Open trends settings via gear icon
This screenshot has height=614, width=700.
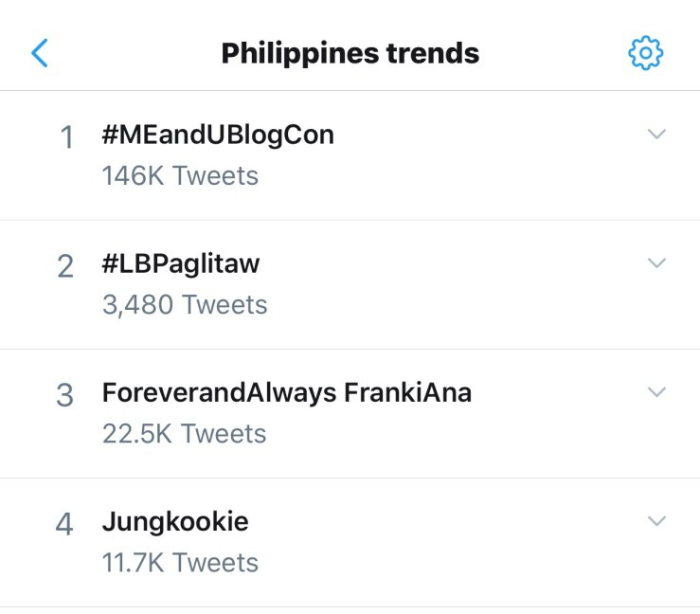coord(646,53)
